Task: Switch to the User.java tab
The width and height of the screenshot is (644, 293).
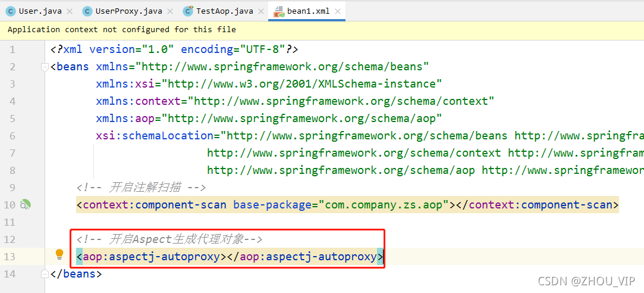Action: (40, 11)
